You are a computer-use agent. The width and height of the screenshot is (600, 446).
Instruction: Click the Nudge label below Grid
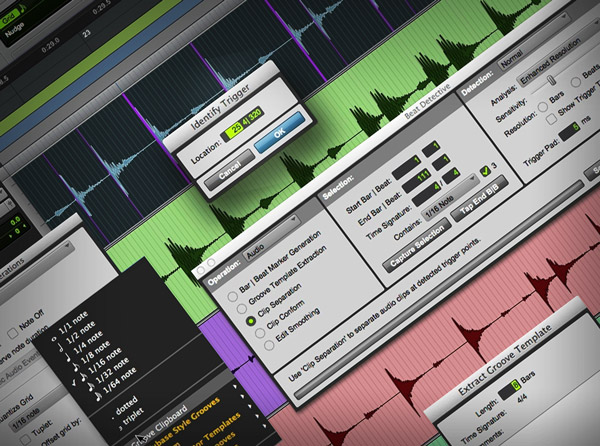pyautogui.click(x=15, y=31)
